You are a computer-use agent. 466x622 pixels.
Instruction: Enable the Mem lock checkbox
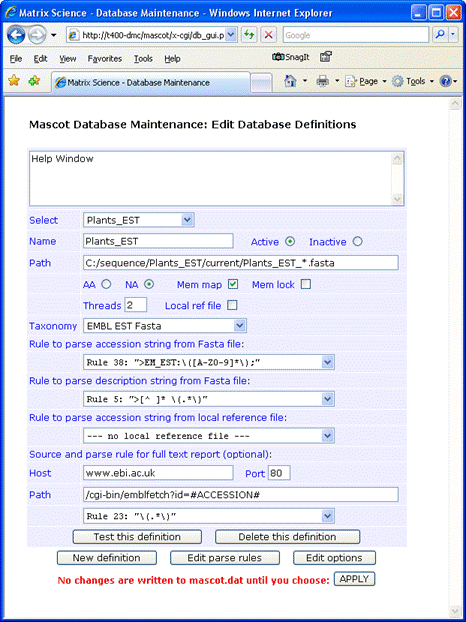click(x=306, y=284)
